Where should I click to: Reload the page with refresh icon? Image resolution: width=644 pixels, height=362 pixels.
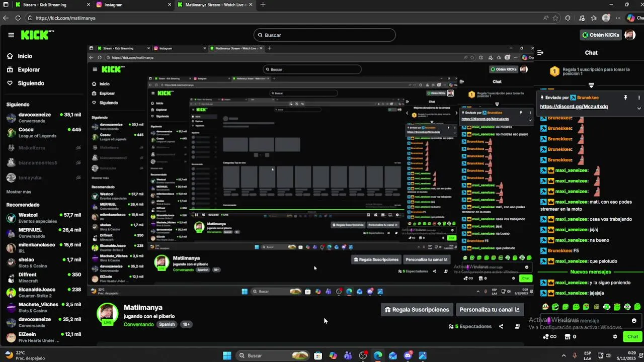tap(18, 18)
